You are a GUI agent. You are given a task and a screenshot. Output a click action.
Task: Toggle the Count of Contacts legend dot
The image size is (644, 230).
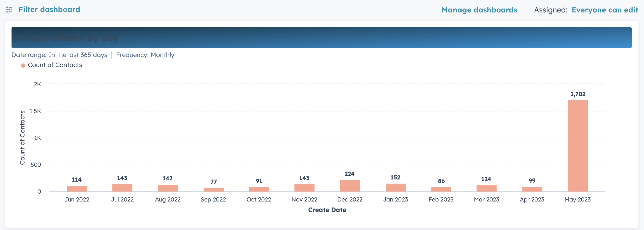coord(23,65)
